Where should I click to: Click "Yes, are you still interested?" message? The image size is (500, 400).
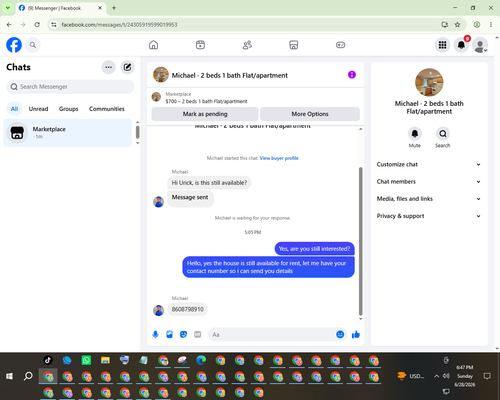pyautogui.click(x=314, y=249)
